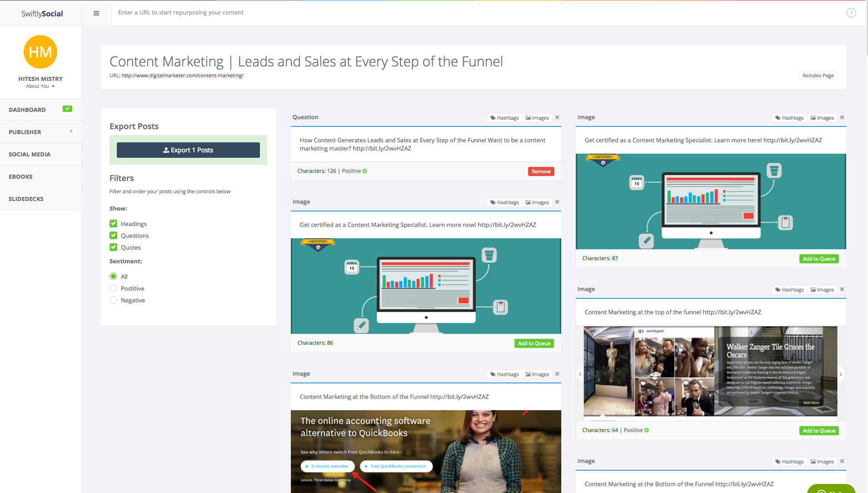Open the Slidedecks menu item
The width and height of the screenshot is (868, 493).
pyautogui.click(x=40, y=199)
